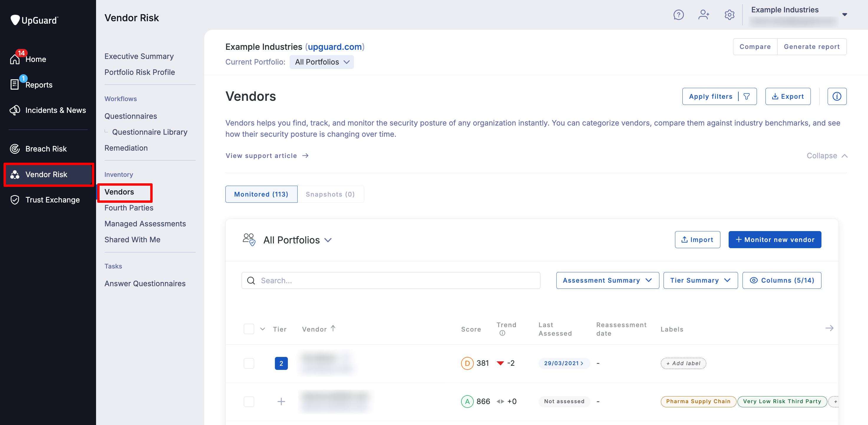
Task: Click the invite user icon
Action: pos(704,15)
